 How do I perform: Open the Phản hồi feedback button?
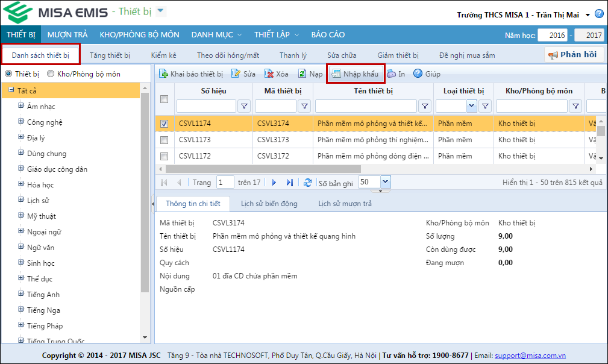coord(574,55)
